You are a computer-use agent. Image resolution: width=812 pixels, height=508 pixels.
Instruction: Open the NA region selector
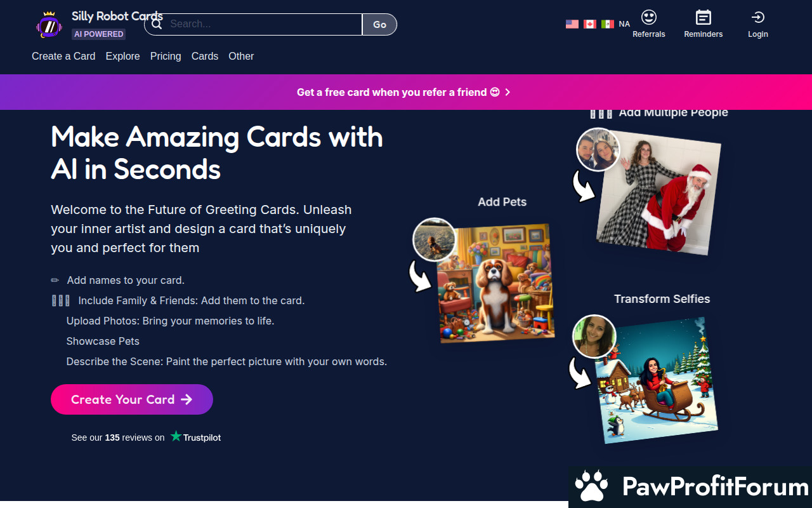[x=624, y=24]
